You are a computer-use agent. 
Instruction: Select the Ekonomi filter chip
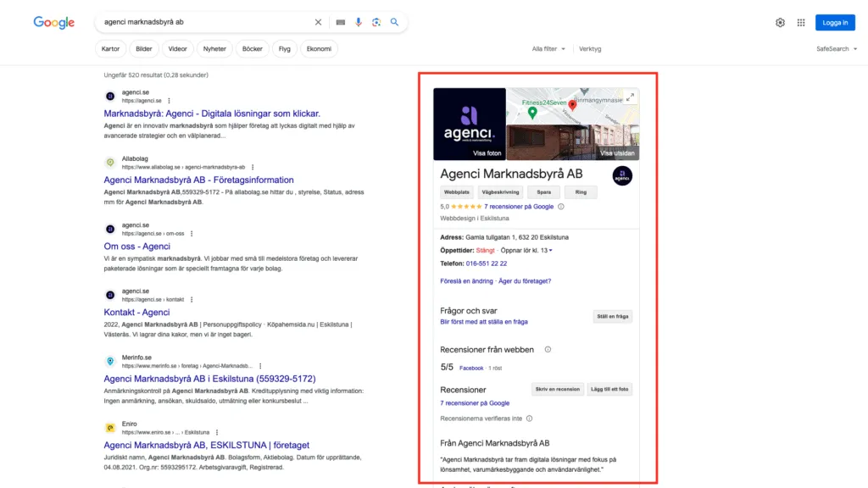[x=319, y=48]
